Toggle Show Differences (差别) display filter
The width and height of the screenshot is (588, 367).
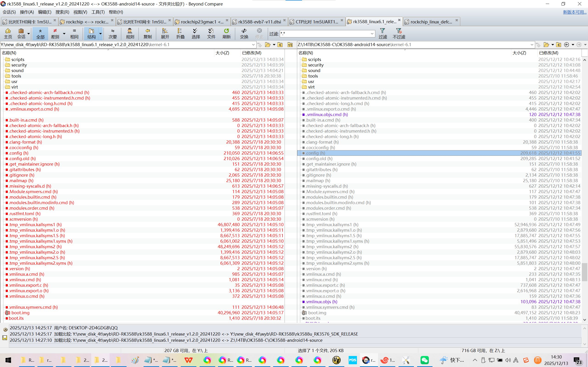click(55, 33)
